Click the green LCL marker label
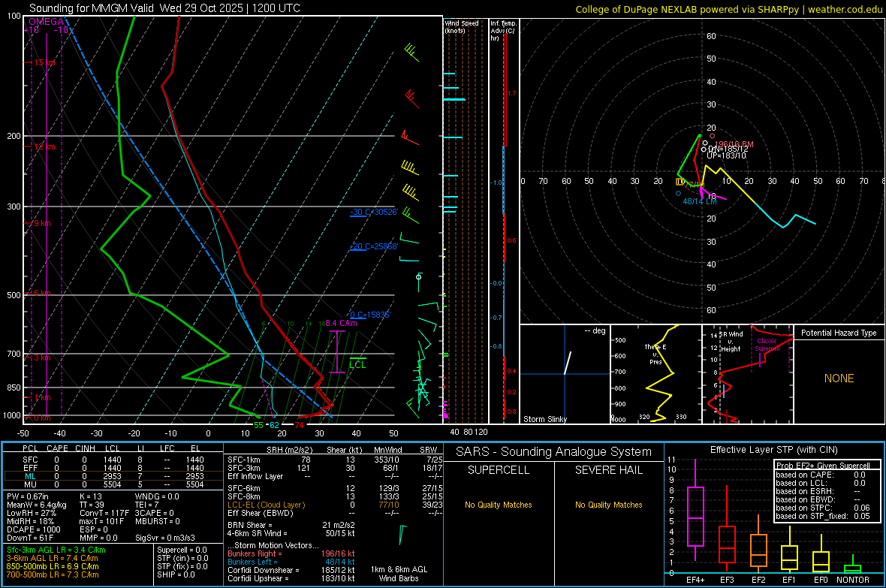Image resolution: width=886 pixels, height=588 pixels. 357,365
